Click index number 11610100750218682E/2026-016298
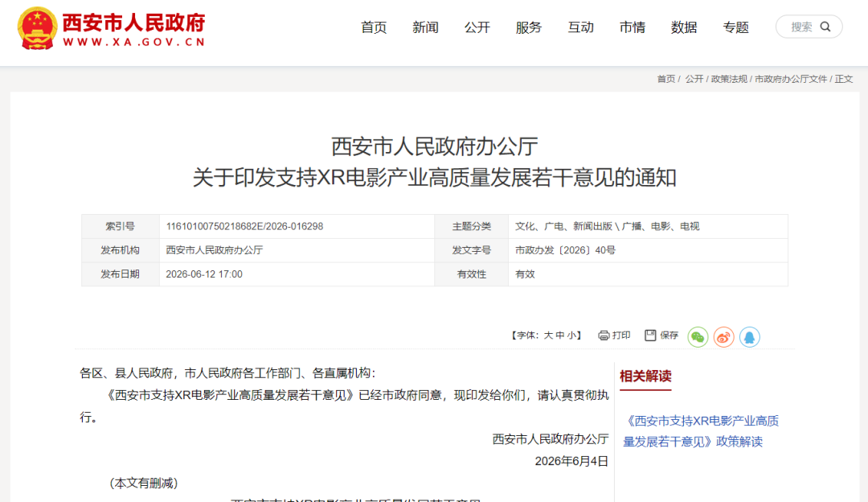 [x=244, y=226]
